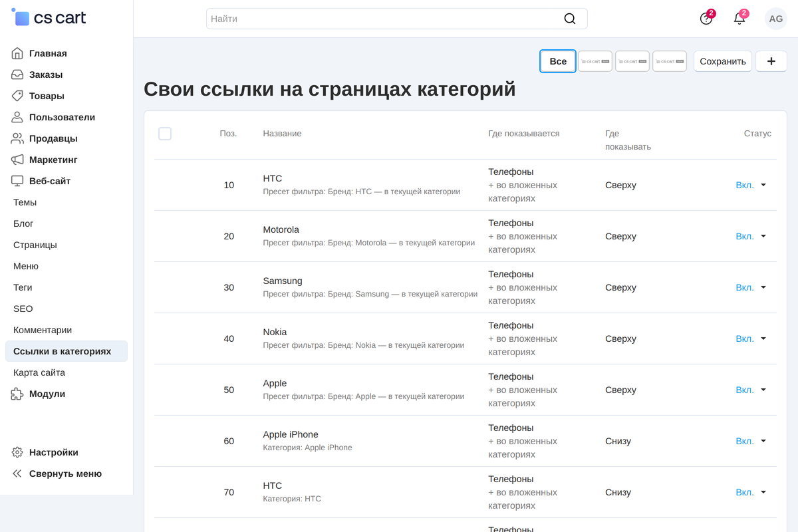Open the Nokia link name
Image resolution: width=798 pixels, height=532 pixels.
pyautogui.click(x=275, y=332)
